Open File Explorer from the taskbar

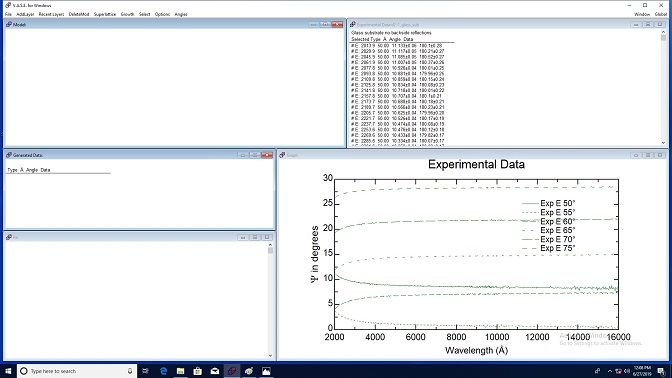click(180, 371)
